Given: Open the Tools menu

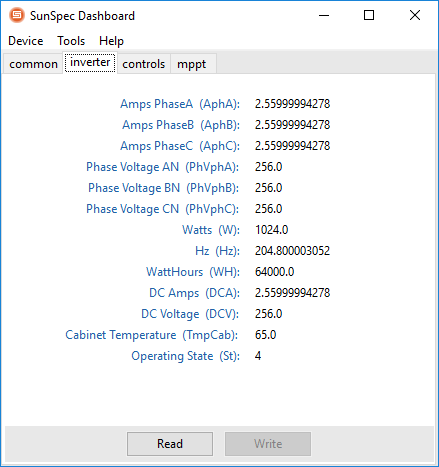Looking at the screenshot, I should (71, 41).
